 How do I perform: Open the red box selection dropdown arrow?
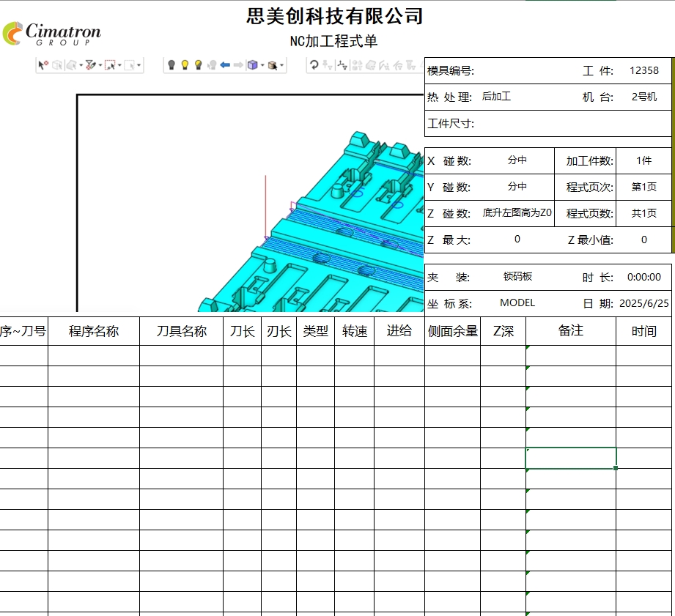(x=119, y=65)
